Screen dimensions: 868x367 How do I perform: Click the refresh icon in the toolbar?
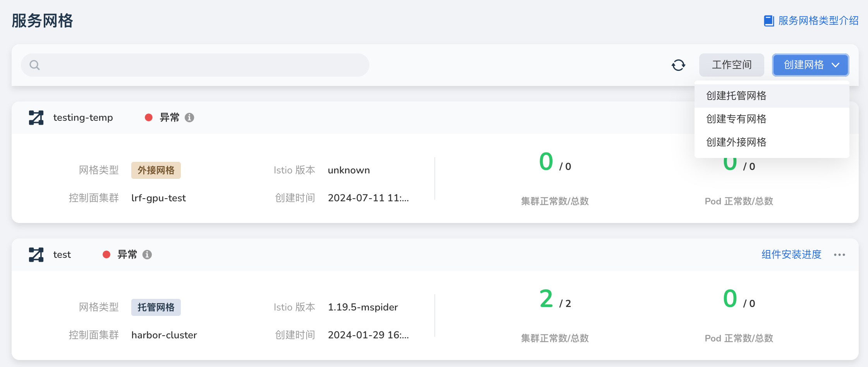tap(678, 65)
